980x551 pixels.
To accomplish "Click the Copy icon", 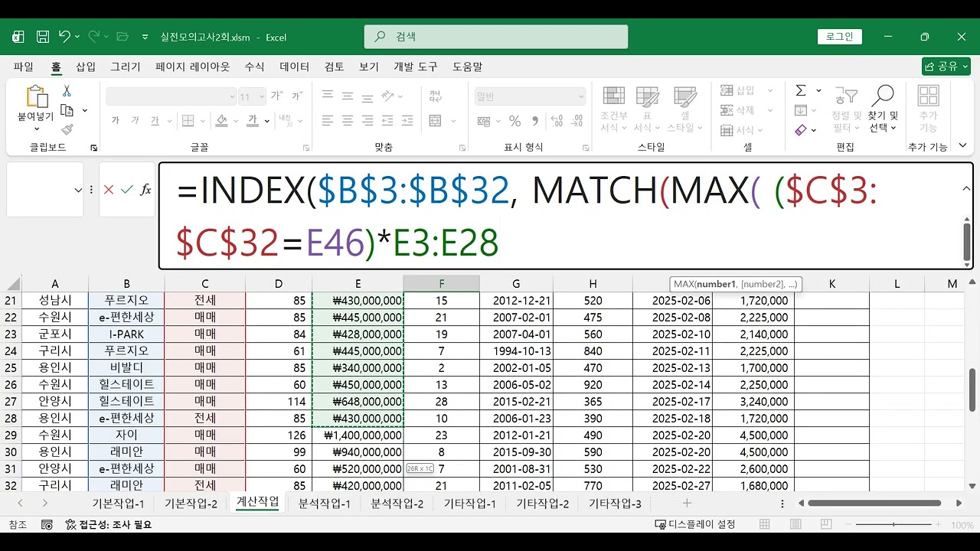I will click(x=67, y=110).
